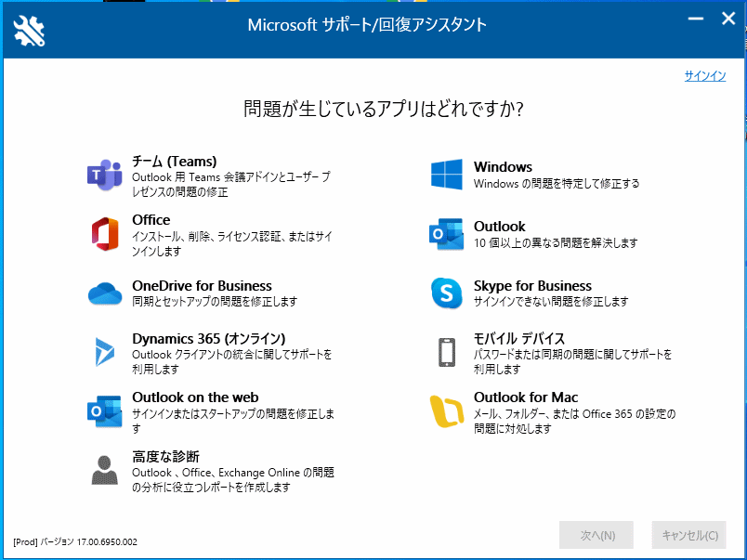Choose OneDrive for Business title
Screen dimensions: 747x560
tap(202, 286)
